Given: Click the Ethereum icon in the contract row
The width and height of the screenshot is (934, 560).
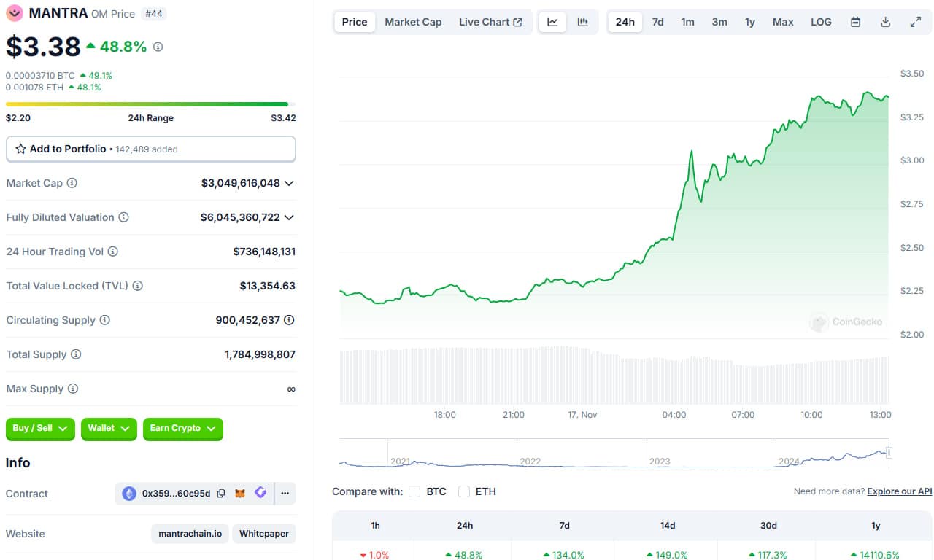Looking at the screenshot, I should click(x=129, y=494).
